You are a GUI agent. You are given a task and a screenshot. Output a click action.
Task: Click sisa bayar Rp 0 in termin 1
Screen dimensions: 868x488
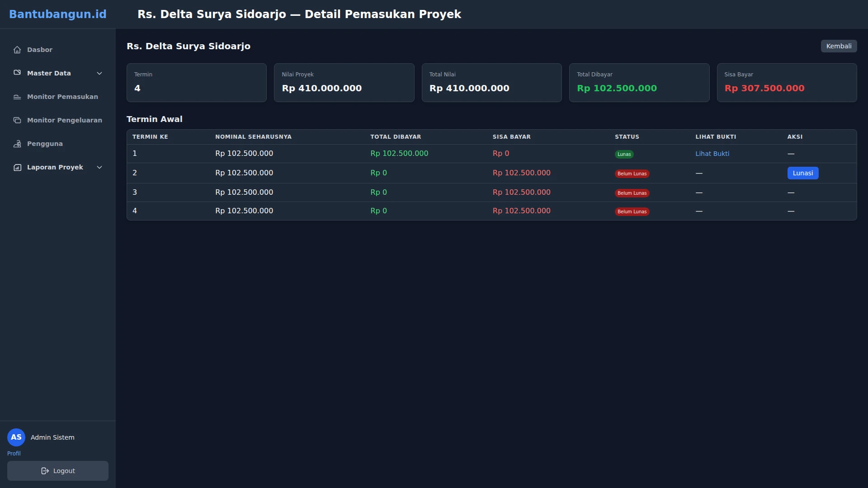[x=501, y=153]
